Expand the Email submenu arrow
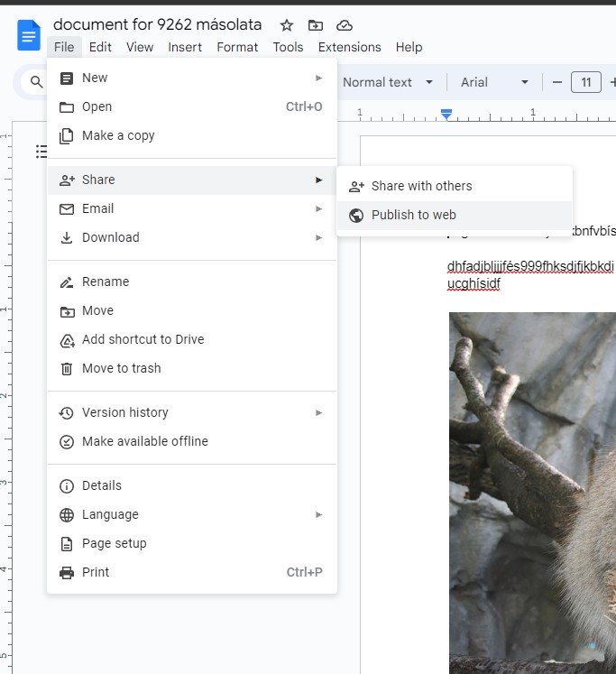 pos(318,209)
